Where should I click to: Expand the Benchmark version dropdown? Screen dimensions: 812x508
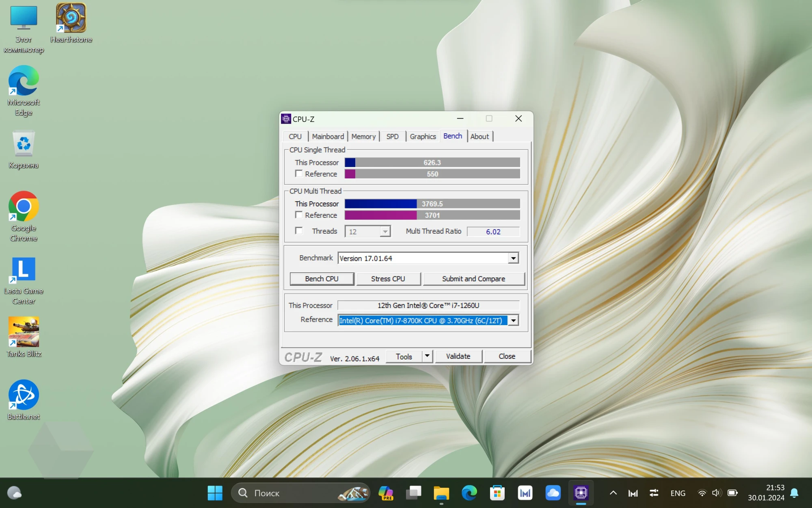tap(513, 258)
